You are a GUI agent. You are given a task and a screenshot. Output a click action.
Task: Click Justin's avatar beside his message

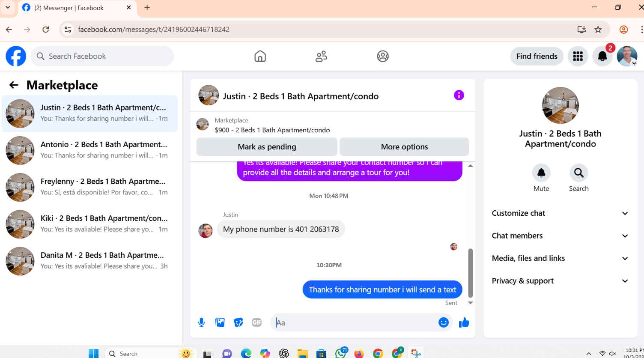pos(206,230)
